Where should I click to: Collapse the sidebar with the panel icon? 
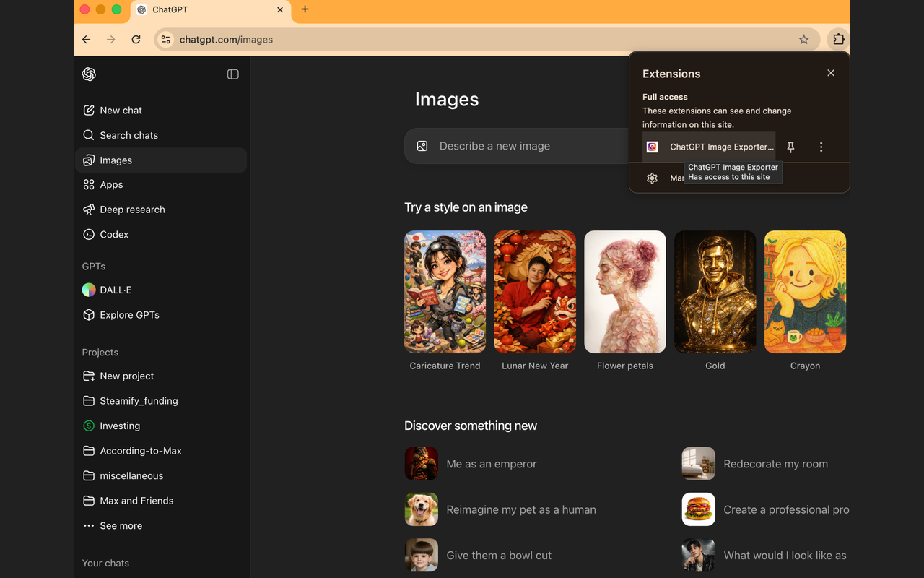click(x=232, y=74)
